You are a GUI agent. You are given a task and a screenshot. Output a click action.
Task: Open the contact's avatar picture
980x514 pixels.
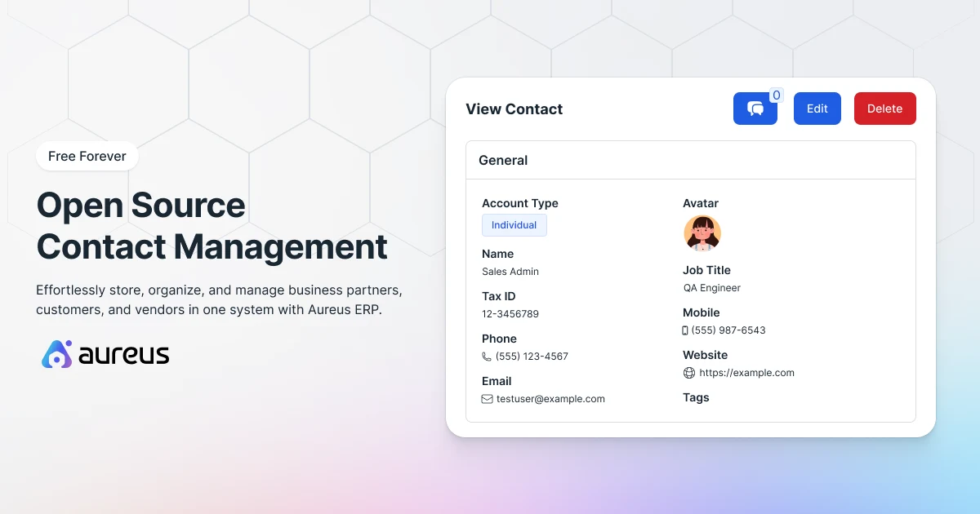(702, 233)
